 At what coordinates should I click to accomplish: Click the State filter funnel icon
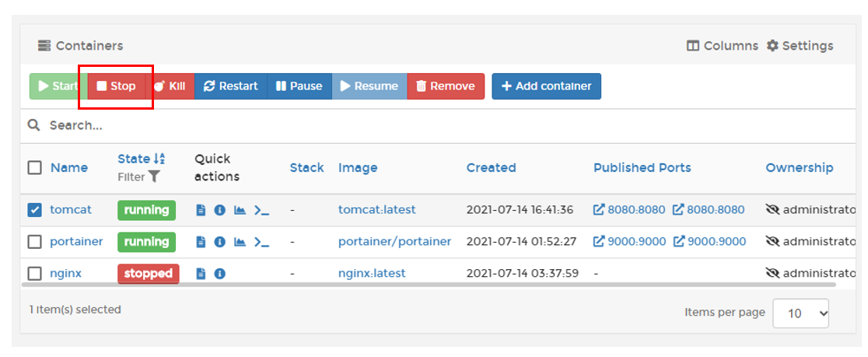click(154, 177)
